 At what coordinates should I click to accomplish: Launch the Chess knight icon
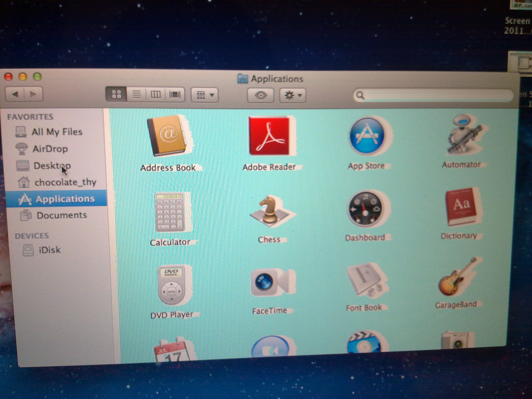pos(270,211)
